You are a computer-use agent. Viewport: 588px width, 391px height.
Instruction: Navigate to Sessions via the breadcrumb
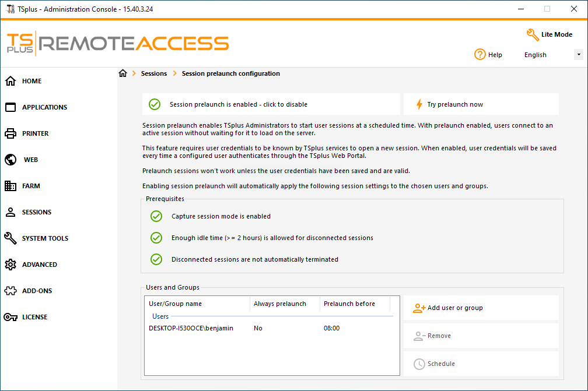click(x=153, y=73)
